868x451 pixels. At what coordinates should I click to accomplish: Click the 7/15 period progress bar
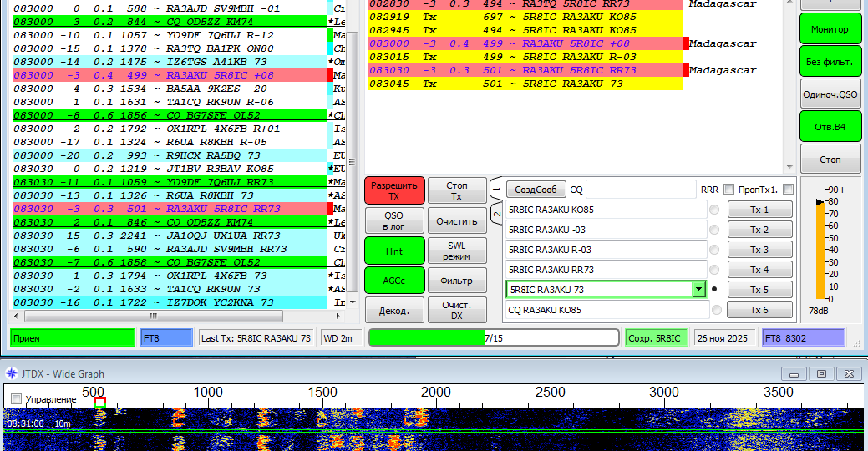[494, 337]
